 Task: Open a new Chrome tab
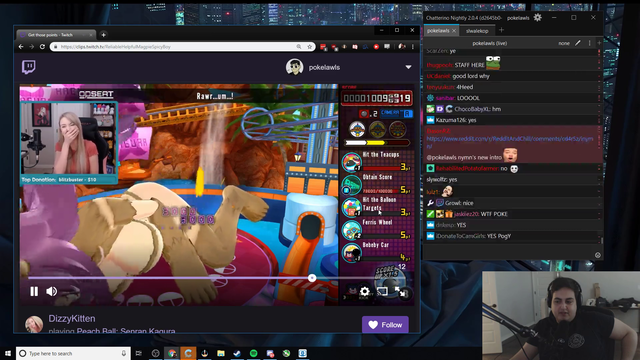pos(103,35)
